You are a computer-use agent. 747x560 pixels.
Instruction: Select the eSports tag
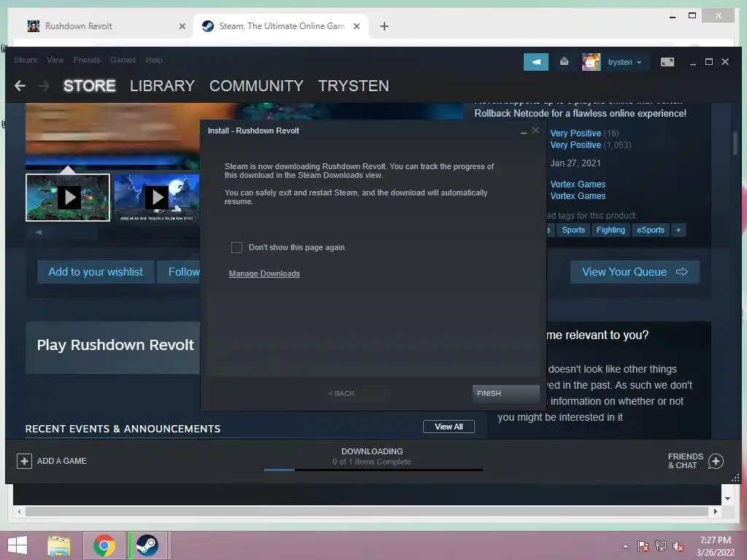[x=650, y=230]
